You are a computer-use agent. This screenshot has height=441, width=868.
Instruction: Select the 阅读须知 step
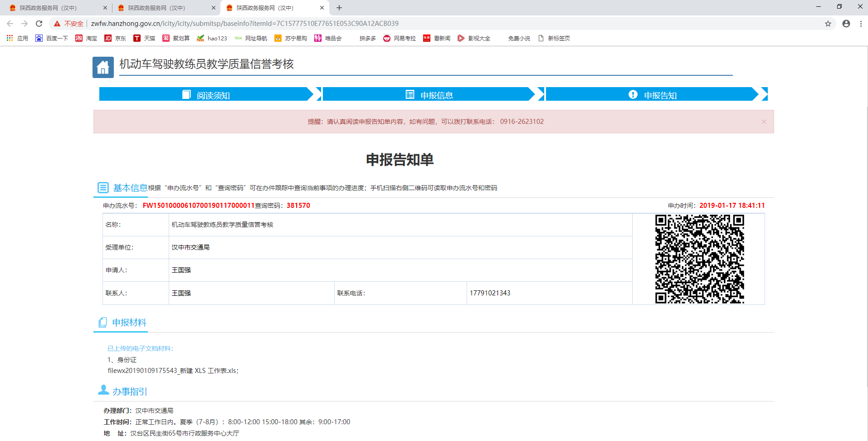[x=206, y=94]
